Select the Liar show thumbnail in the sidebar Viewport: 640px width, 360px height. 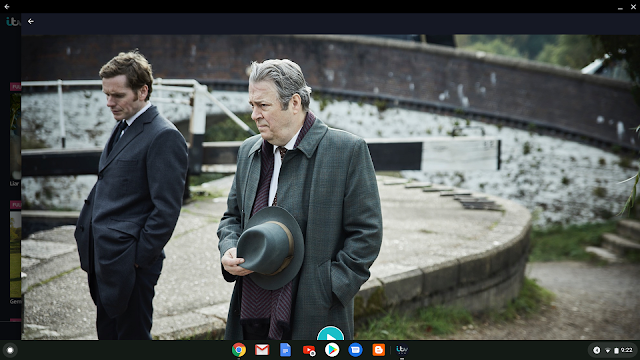click(15, 137)
